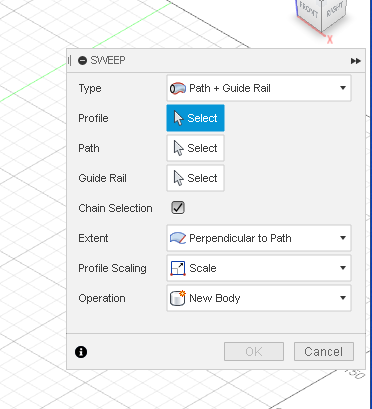Click the Operation label text
This screenshot has height=409, width=372.
point(102,298)
